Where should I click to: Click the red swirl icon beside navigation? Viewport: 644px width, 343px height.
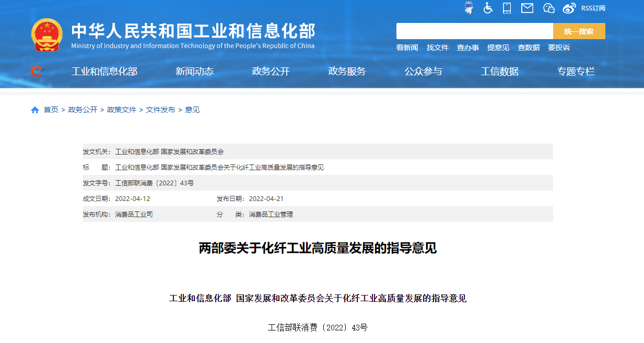(x=37, y=71)
